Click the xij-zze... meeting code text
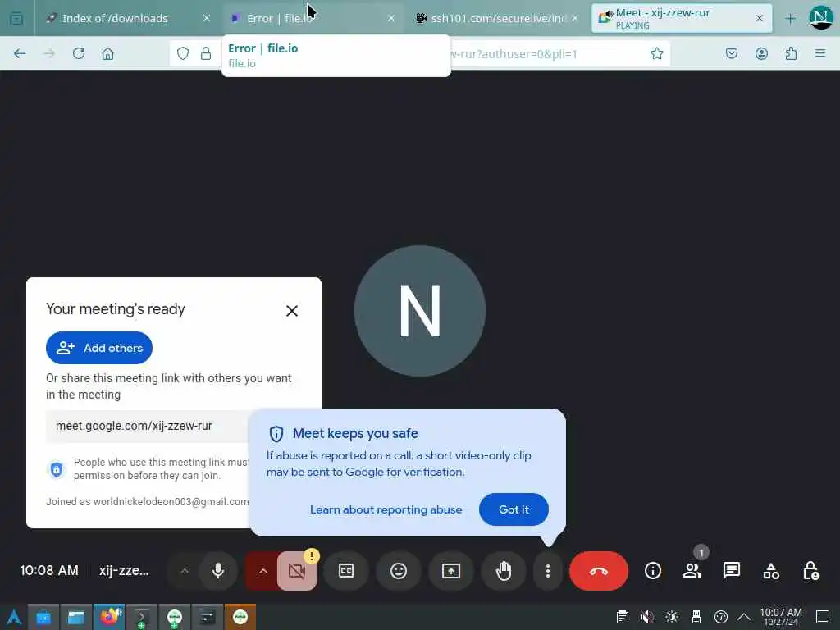The image size is (840, 630). pos(124,571)
